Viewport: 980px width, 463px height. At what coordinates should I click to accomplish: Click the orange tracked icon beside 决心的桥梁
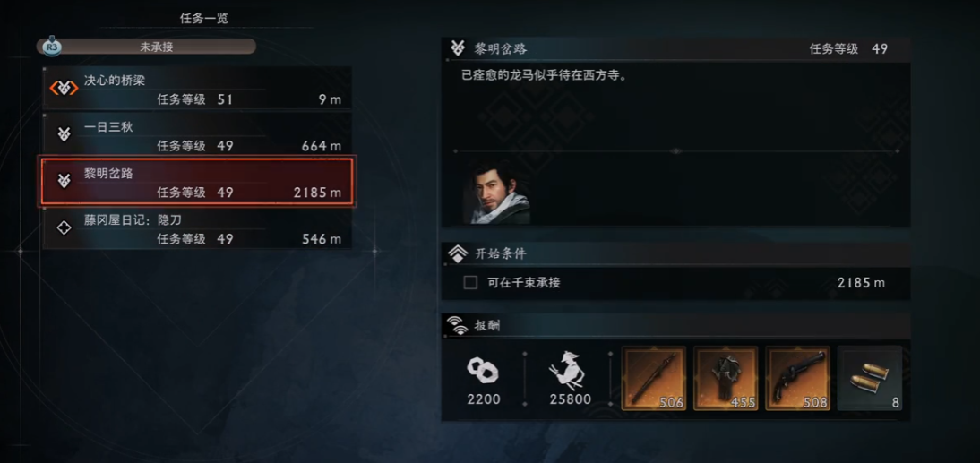(x=64, y=88)
